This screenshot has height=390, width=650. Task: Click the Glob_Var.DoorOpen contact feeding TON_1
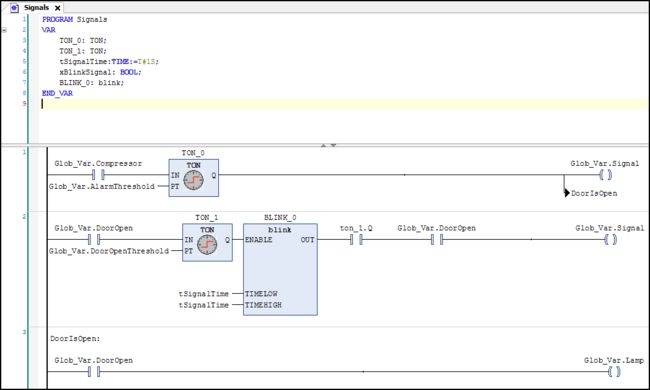pos(94,240)
